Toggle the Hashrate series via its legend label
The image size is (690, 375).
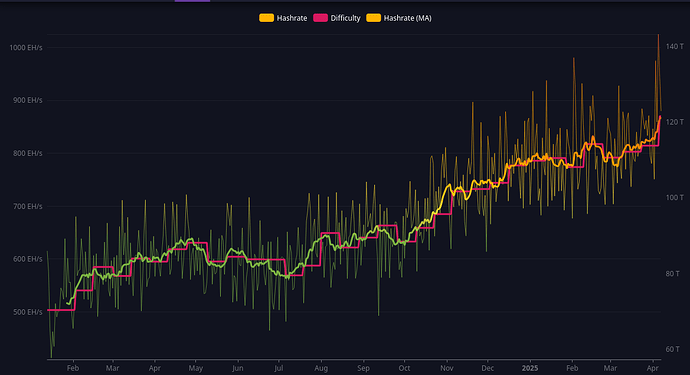coord(292,18)
